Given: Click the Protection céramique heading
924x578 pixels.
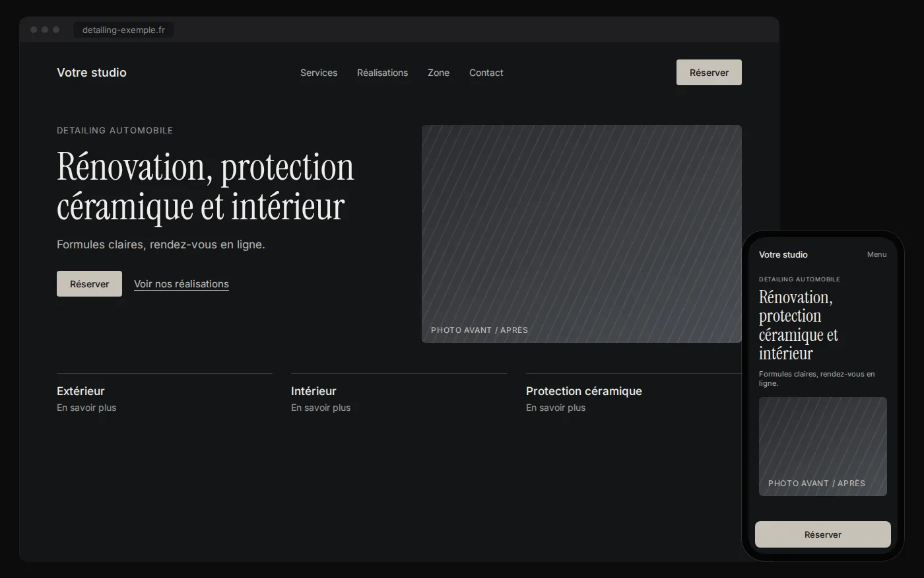Looking at the screenshot, I should click(x=584, y=391).
